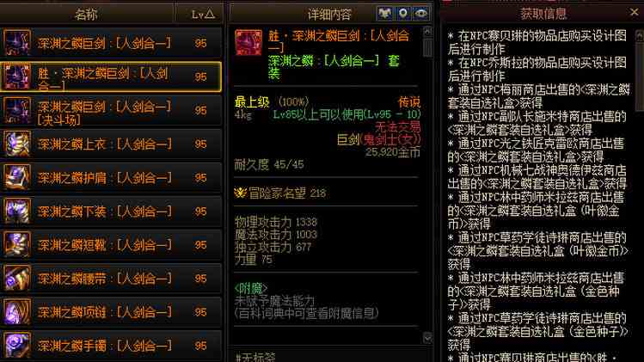Click the eye preview icon in detail header
The height and width of the screenshot is (362, 644).
pos(421,14)
